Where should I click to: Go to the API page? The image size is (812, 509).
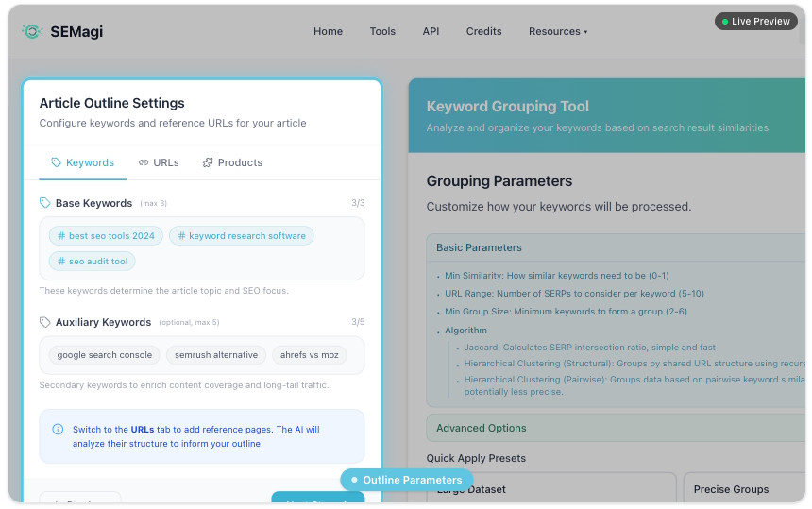point(431,31)
